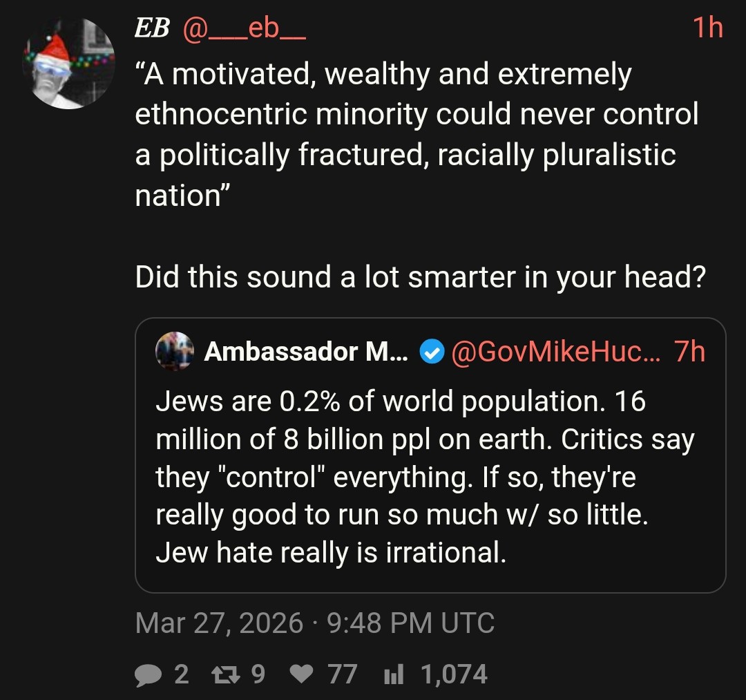Like the post with the heart icon

point(300,674)
